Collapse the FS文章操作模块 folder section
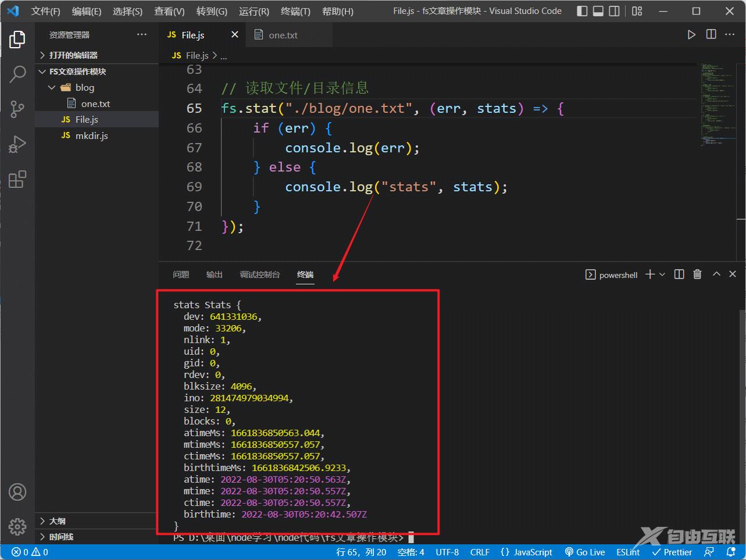Image resolution: width=746 pixels, height=560 pixels. [x=97, y=72]
